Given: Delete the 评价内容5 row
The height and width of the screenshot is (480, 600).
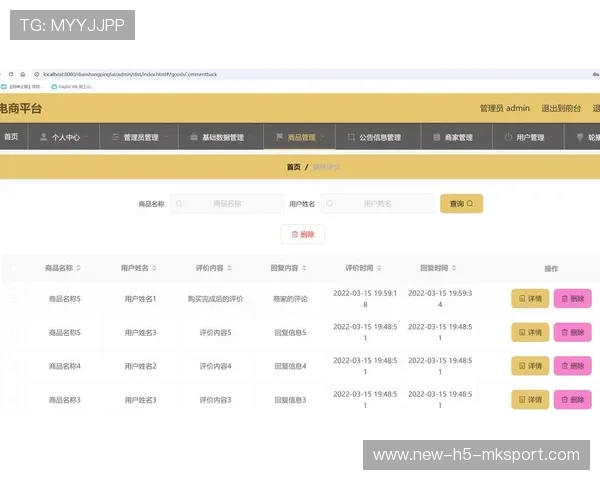Looking at the screenshot, I should tap(572, 332).
